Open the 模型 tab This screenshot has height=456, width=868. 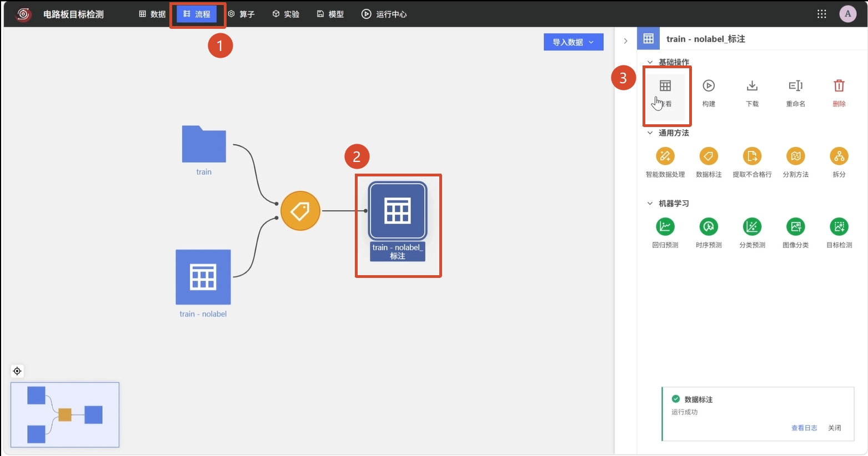(x=330, y=14)
